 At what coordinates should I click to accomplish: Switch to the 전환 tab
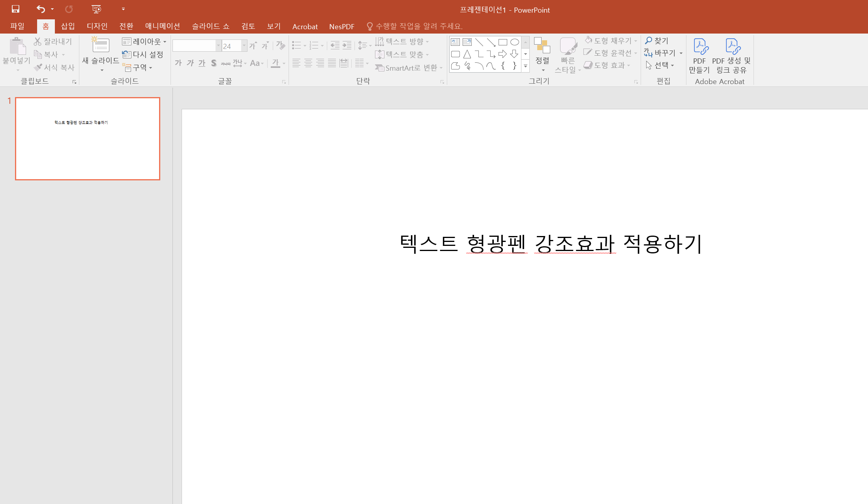tap(126, 26)
